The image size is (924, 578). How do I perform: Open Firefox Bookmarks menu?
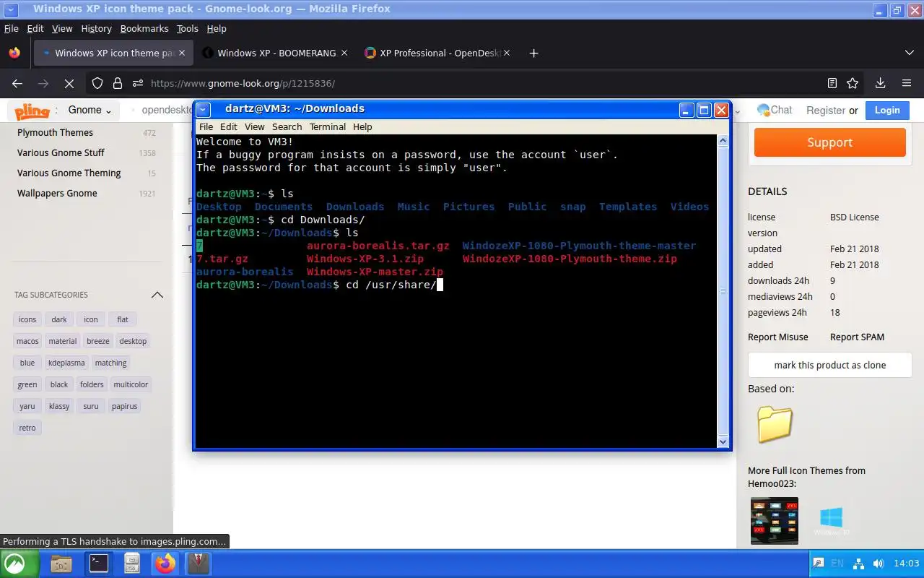pyautogui.click(x=144, y=28)
